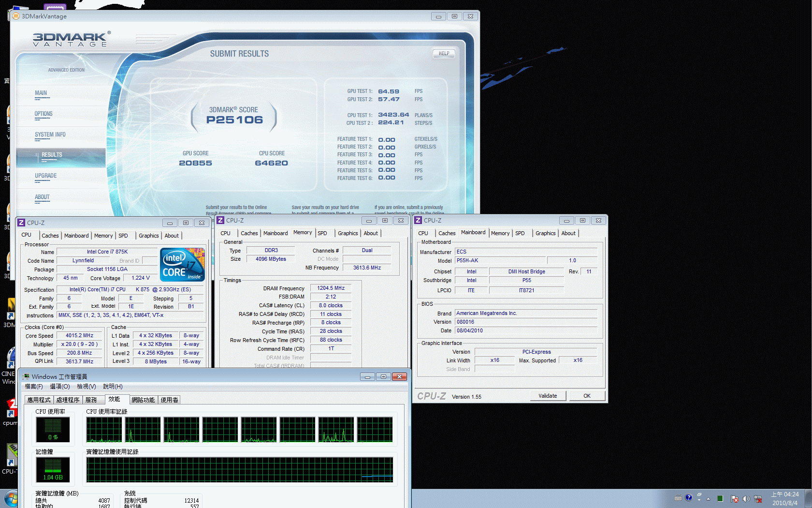Switch to 應用程式 tab in Task Manager
Screen dimensions: 812x508
[39, 400]
